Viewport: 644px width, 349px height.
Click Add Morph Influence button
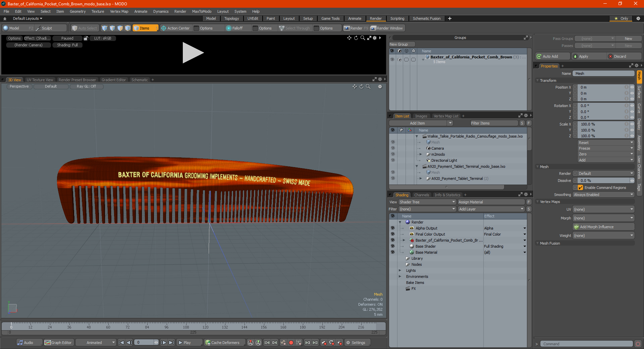point(603,227)
